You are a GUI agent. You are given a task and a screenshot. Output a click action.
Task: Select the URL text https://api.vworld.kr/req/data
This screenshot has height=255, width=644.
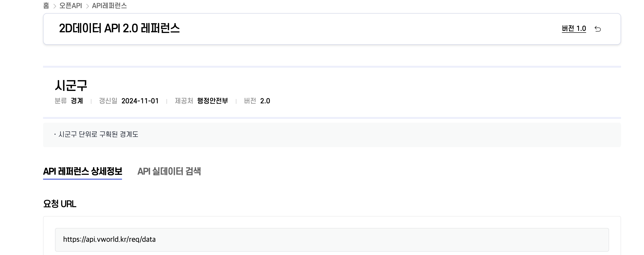click(x=110, y=239)
